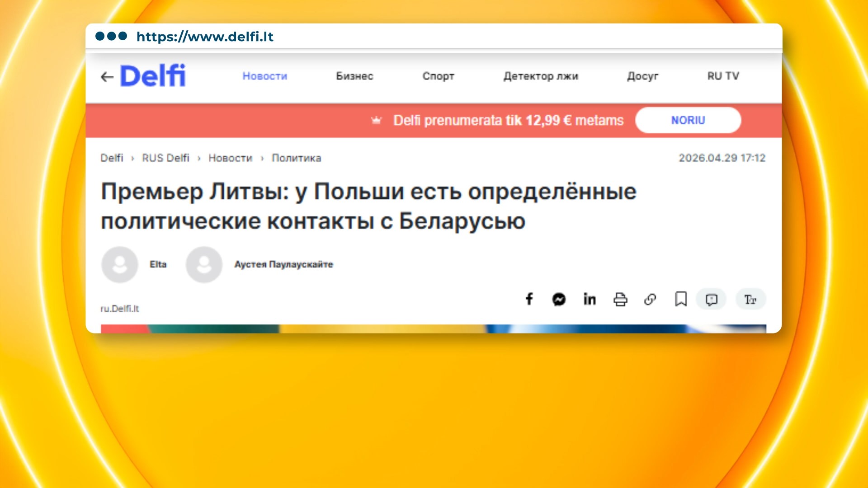
Task: Print the article with printer icon
Action: click(x=620, y=299)
